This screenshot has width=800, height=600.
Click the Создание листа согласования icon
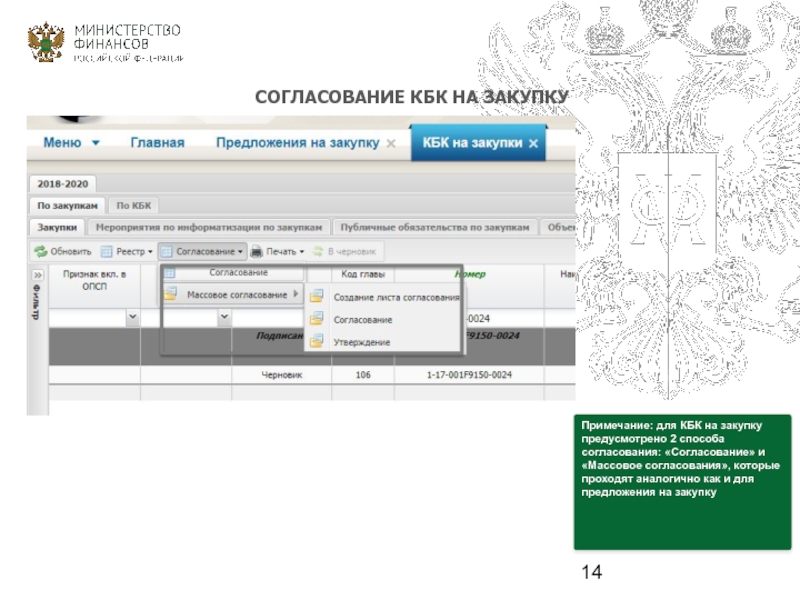click(x=316, y=295)
